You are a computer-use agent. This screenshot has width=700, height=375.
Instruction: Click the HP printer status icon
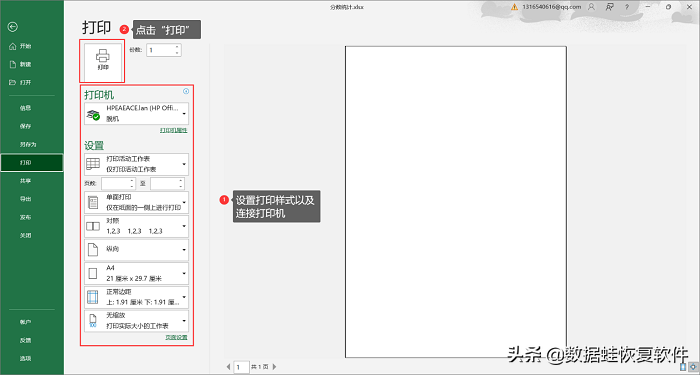(93, 114)
